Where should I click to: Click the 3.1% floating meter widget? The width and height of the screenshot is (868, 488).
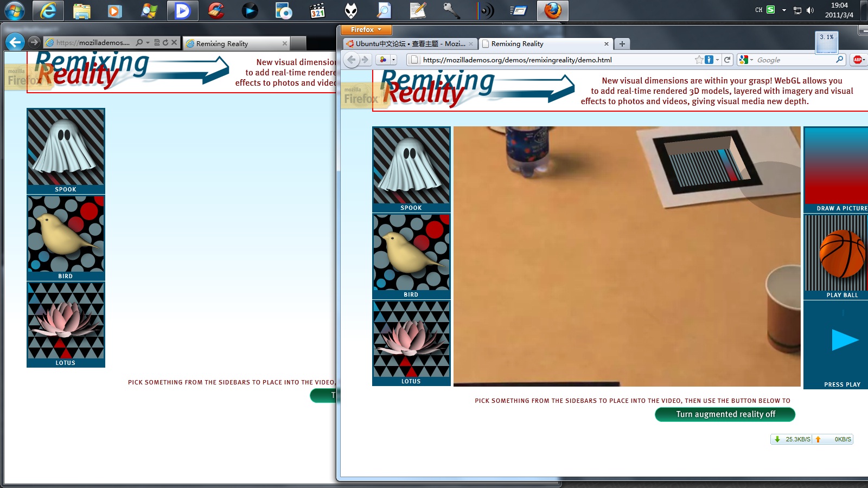click(x=827, y=42)
